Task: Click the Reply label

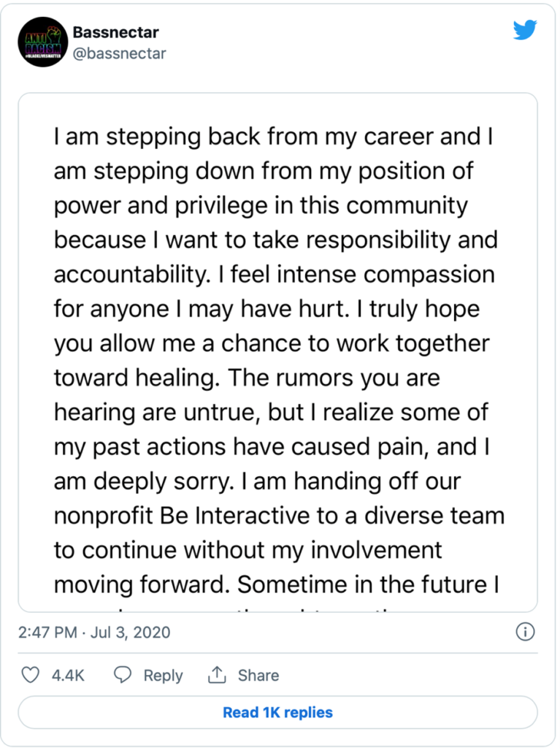Action: (163, 676)
